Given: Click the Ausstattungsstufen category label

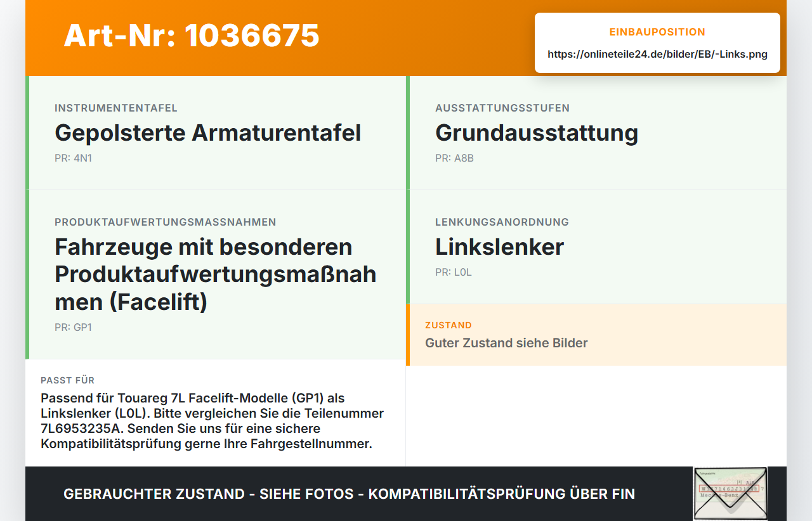Looking at the screenshot, I should 502,108.
